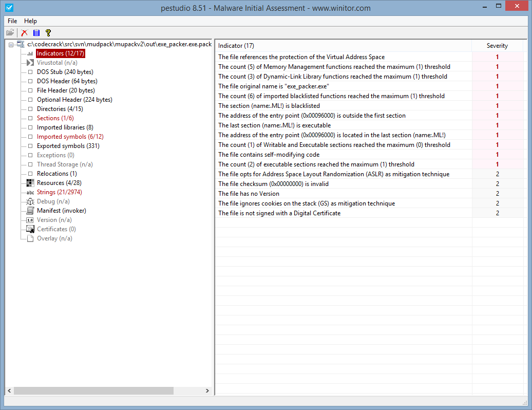532x410 pixels.
Task: Open Thread Storage (n/a) tree node
Action: point(65,164)
